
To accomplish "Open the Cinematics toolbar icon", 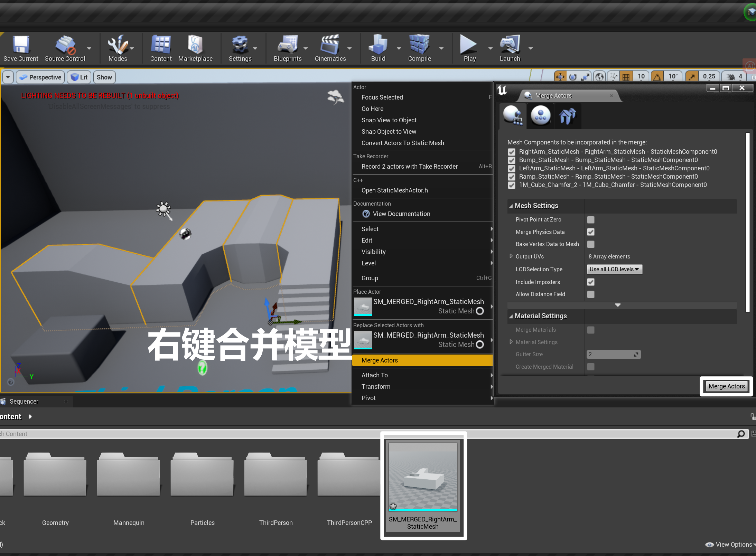I will (x=330, y=45).
